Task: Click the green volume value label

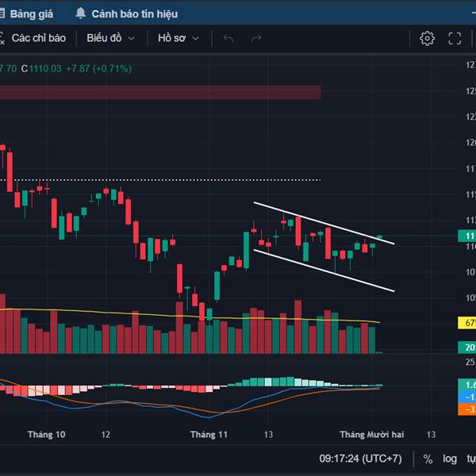Action: 467,347
